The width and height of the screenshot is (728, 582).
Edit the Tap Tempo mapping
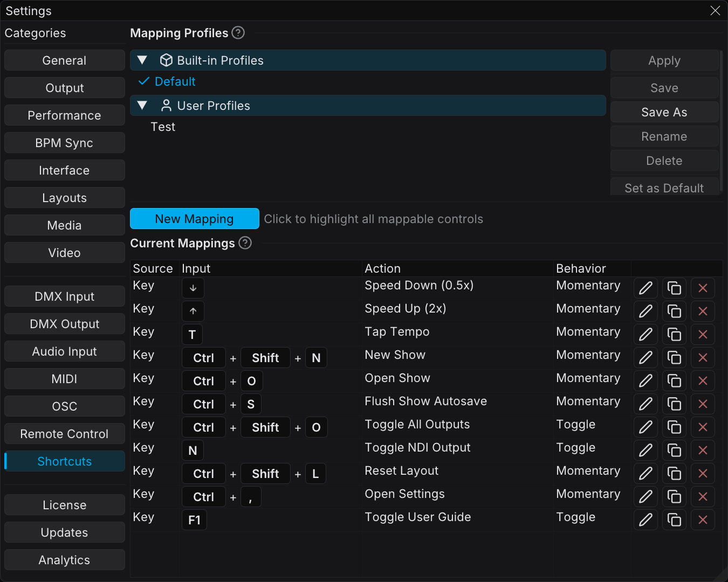coord(645,335)
